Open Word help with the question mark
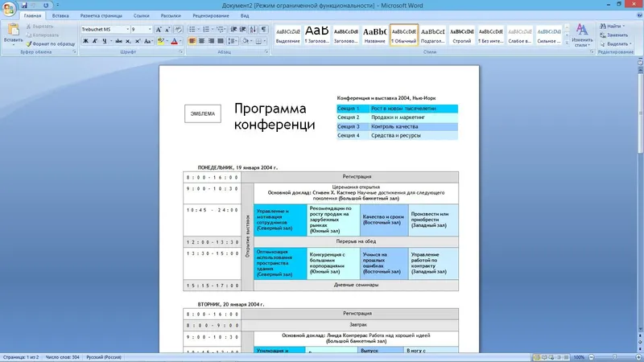The height and width of the screenshot is (362, 644). point(639,15)
